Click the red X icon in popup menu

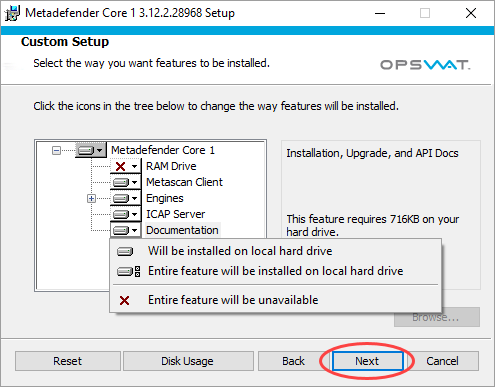click(x=124, y=301)
